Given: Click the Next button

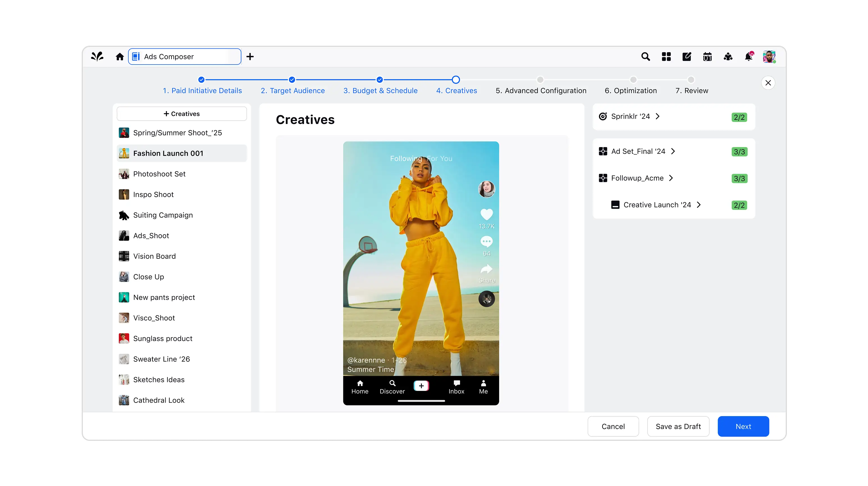Looking at the screenshot, I should [743, 427].
